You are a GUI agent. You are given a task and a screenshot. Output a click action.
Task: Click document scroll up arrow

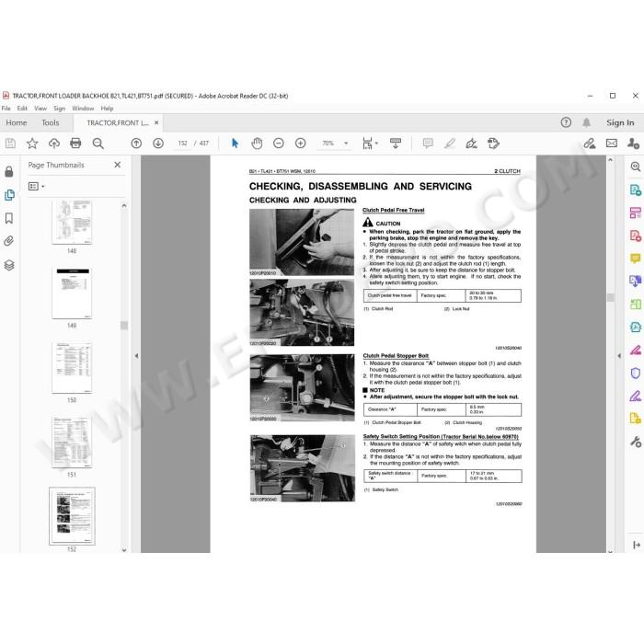pos(610,159)
